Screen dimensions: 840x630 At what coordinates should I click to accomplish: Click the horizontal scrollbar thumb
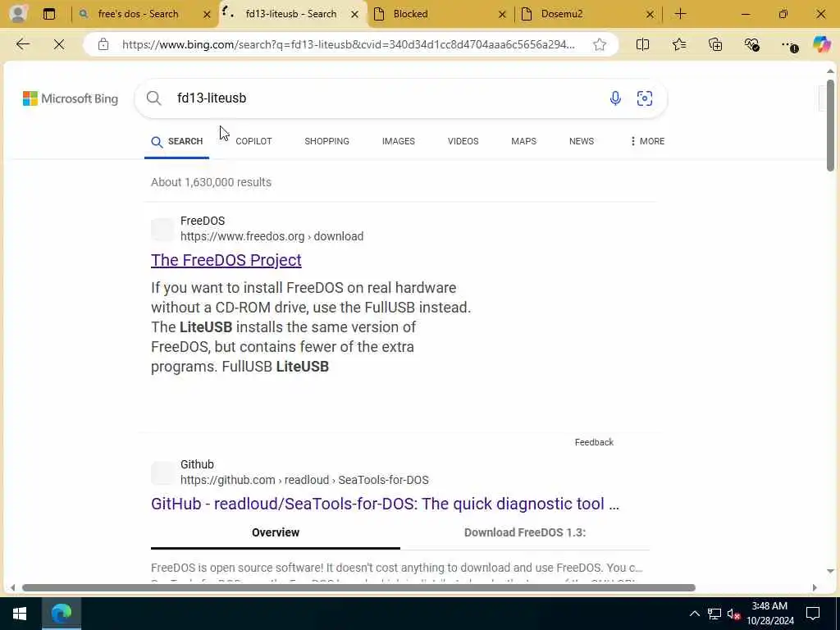358,587
